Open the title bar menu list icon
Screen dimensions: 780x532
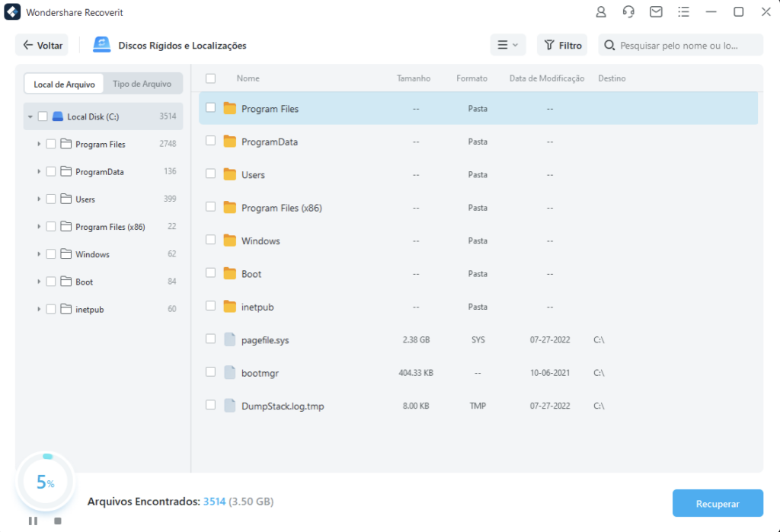683,12
